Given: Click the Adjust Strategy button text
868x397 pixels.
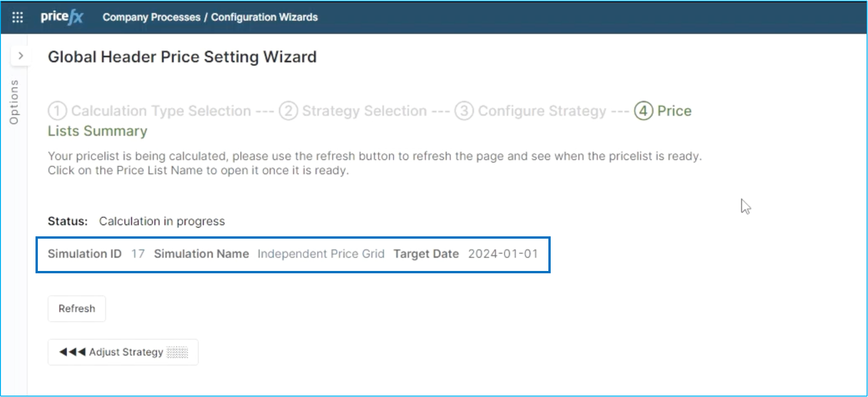Looking at the screenshot, I should click(x=126, y=352).
